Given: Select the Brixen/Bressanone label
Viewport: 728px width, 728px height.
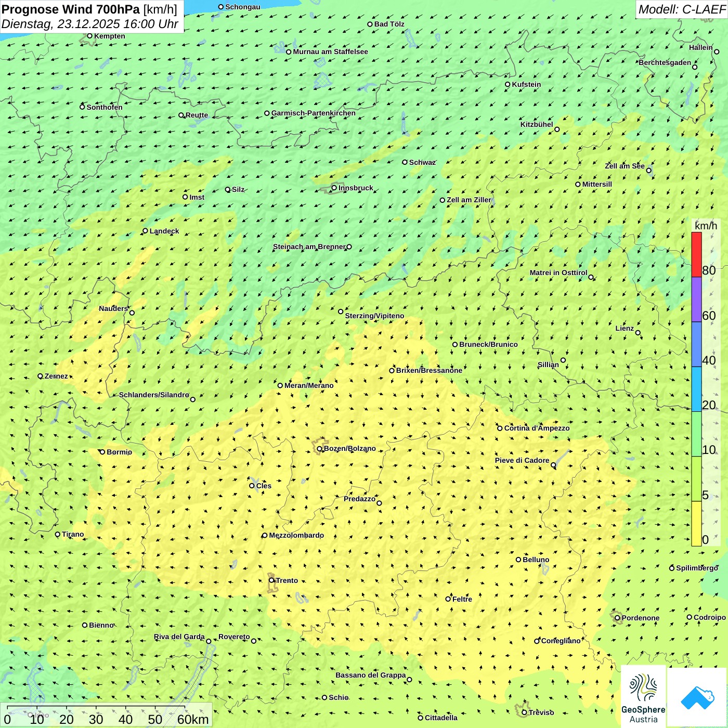Looking at the screenshot, I should pyautogui.click(x=429, y=370).
